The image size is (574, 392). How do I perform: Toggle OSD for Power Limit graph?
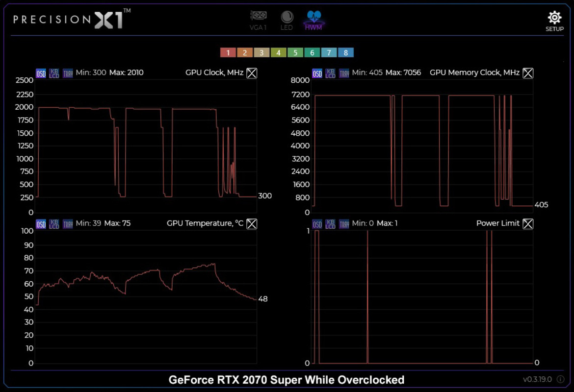[317, 224]
